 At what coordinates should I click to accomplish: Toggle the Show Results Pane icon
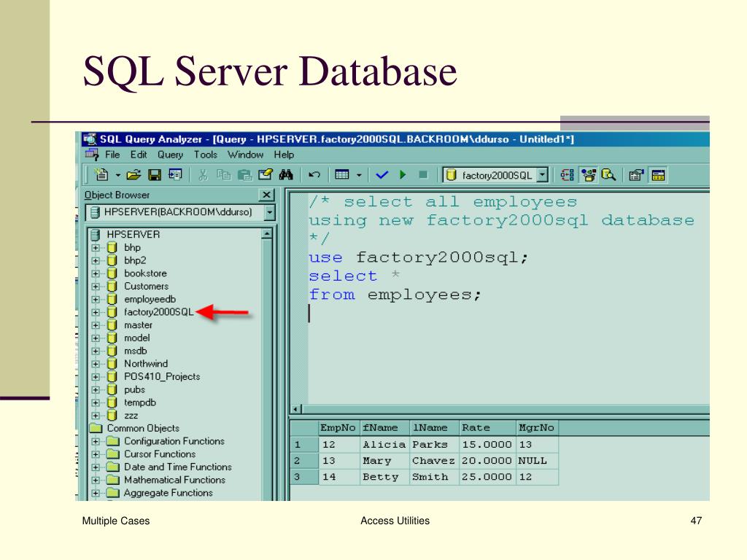tap(659, 175)
